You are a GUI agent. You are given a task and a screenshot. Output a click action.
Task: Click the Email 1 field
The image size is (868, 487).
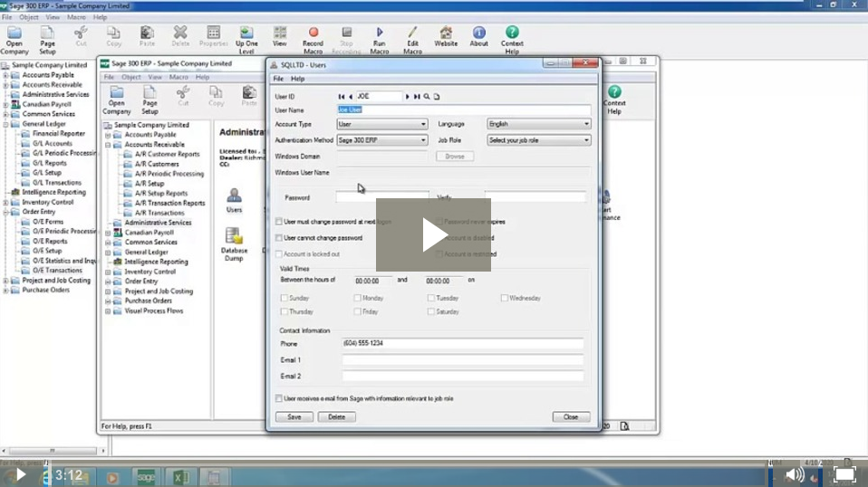463,360
